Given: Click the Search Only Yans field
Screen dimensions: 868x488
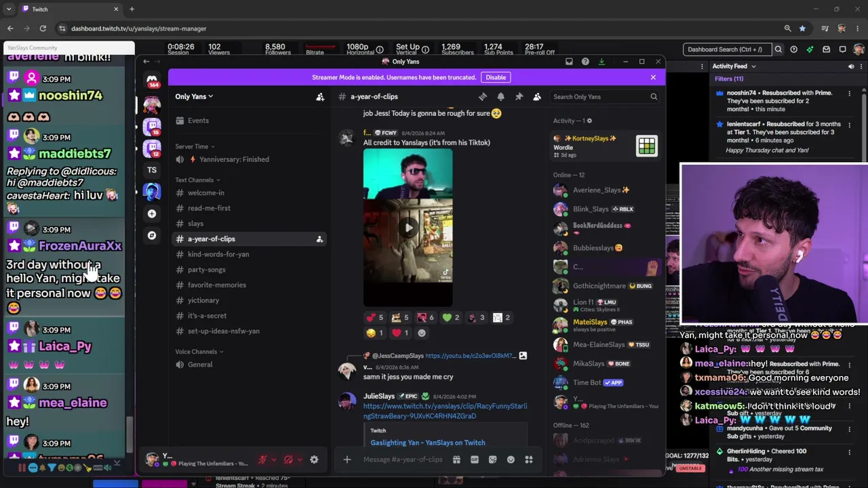Looking at the screenshot, I should point(604,97).
